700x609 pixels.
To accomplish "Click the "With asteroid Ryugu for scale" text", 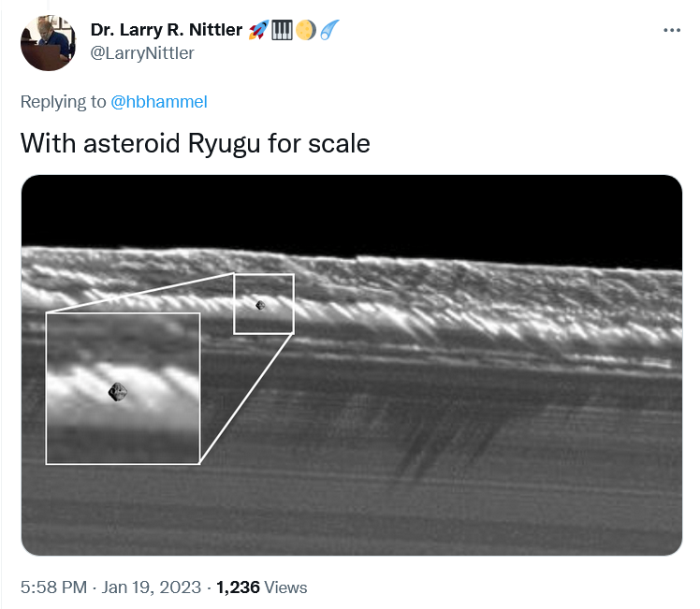I will point(195,144).
